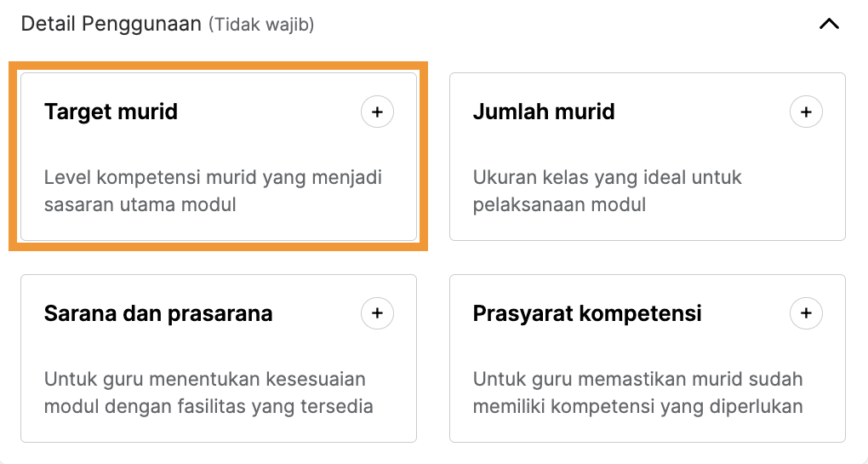Click description "Ukuran kelas yang ideal untuk"
868x464 pixels.
coord(608,178)
